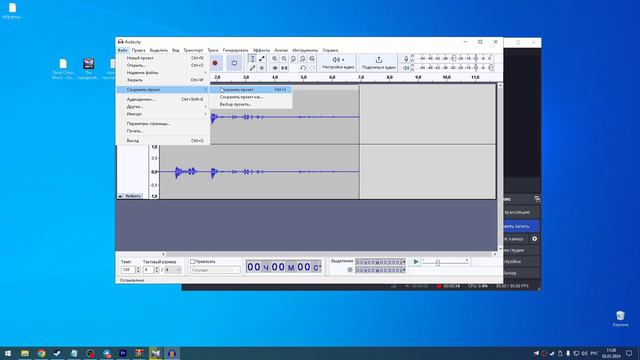Open Recycle Bin desktop icon
Screen dimensions: 640x360
point(620,319)
